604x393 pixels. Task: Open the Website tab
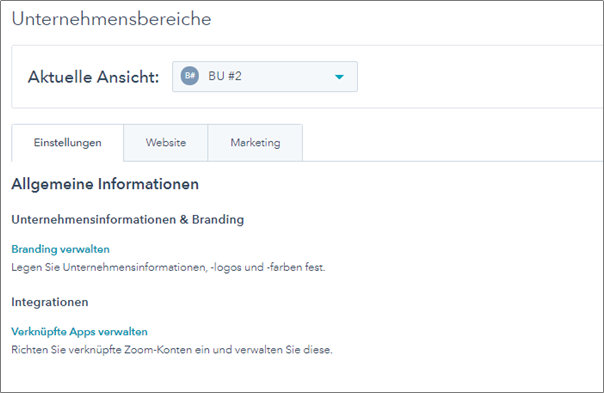tap(166, 143)
